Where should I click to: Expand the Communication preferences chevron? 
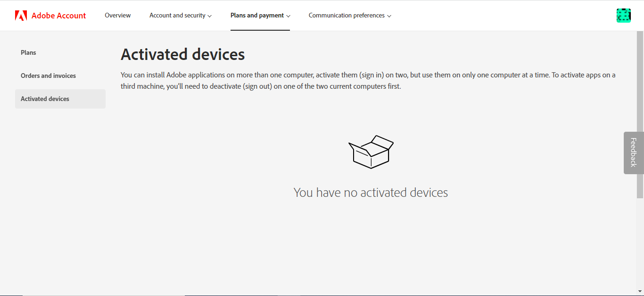[x=389, y=16]
